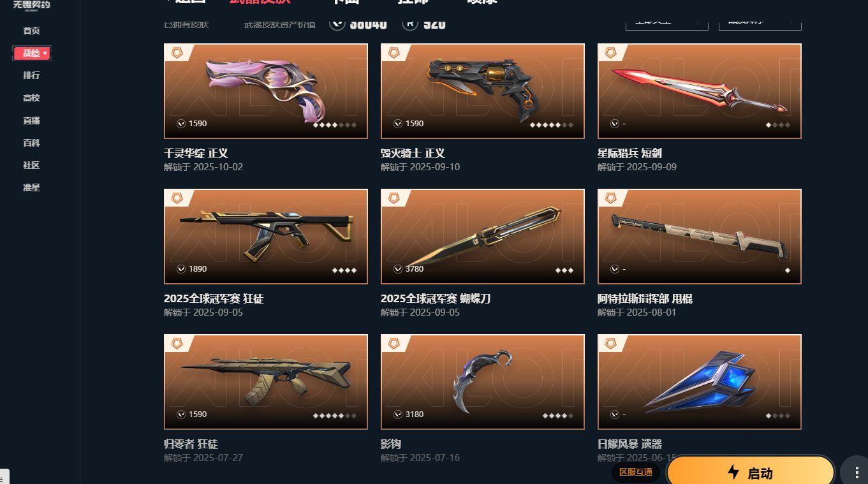Click the badge icon on 日耀风暴 速器 card
This screenshot has height=484, width=868.
click(611, 344)
